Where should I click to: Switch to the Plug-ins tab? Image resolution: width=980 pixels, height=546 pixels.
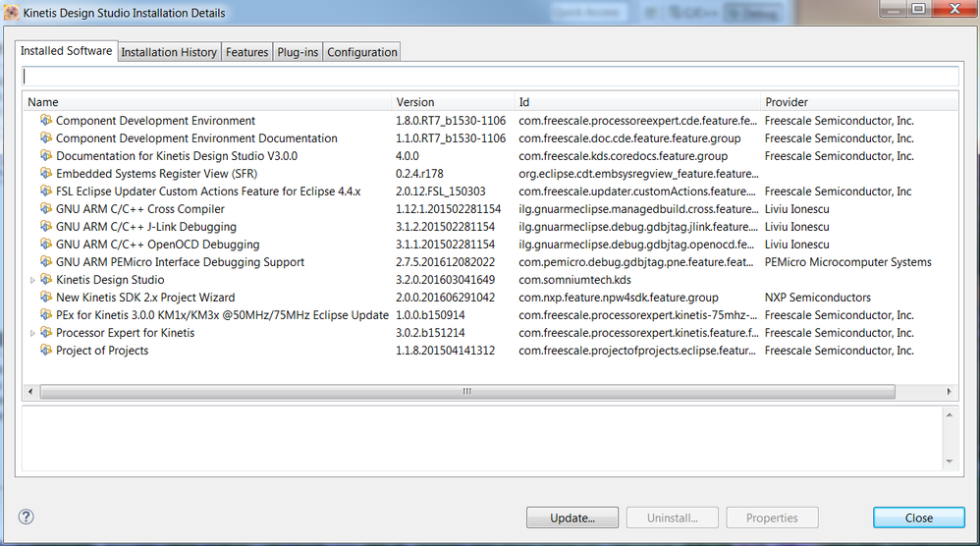[298, 52]
